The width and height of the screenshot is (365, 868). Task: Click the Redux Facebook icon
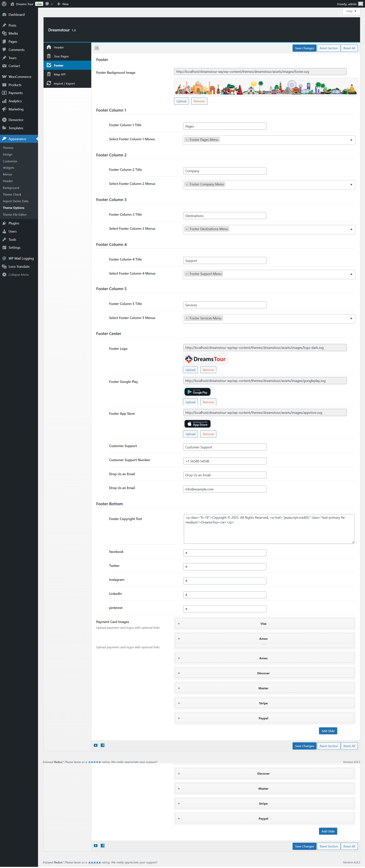coord(102,745)
